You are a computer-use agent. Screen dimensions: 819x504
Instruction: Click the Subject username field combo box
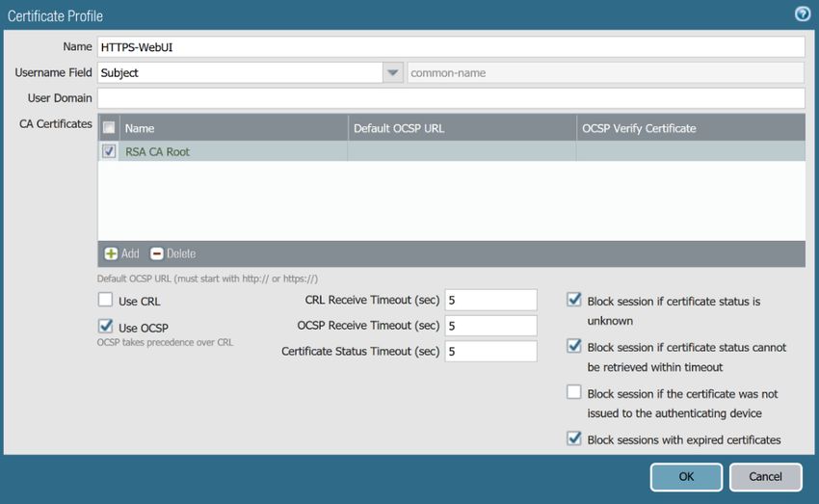click(x=240, y=72)
